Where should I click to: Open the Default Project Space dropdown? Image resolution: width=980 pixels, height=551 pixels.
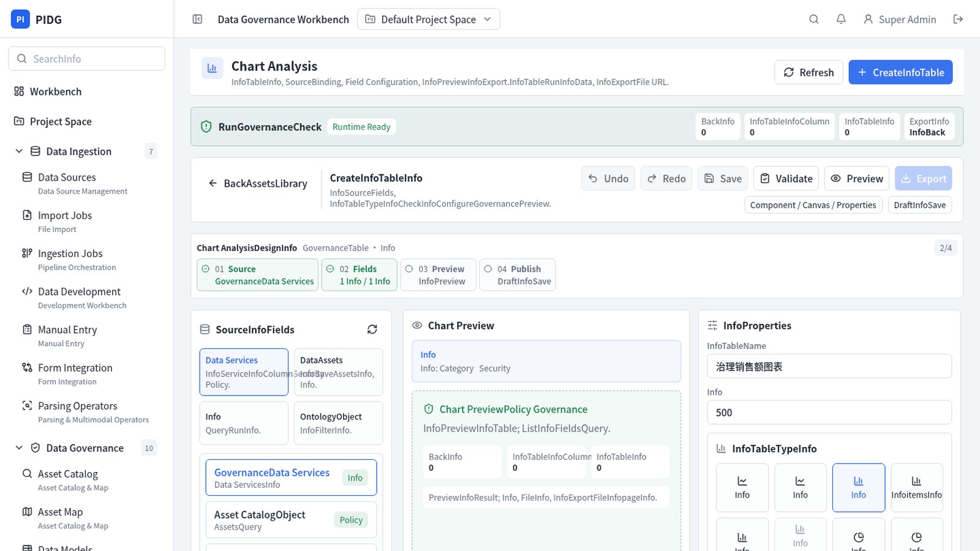point(429,19)
